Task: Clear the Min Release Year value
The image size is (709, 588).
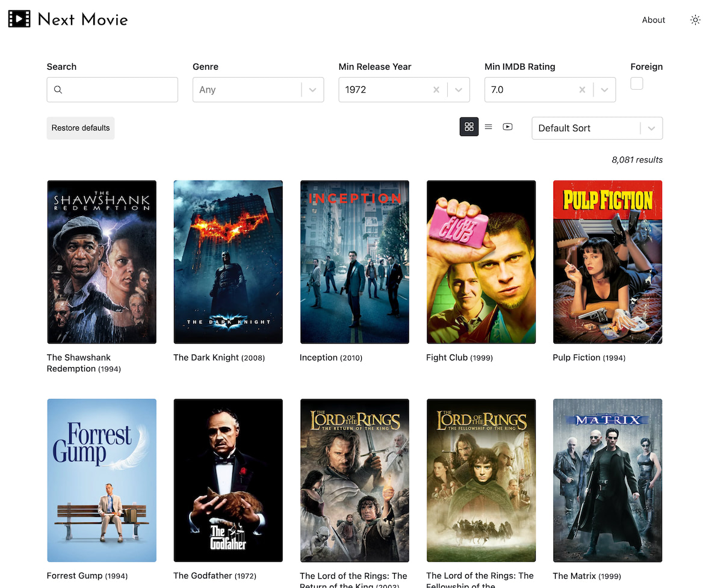Action: click(436, 90)
